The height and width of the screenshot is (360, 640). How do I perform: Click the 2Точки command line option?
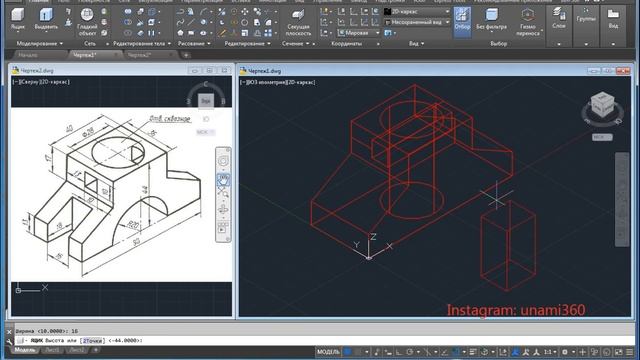pyautogui.click(x=92, y=340)
